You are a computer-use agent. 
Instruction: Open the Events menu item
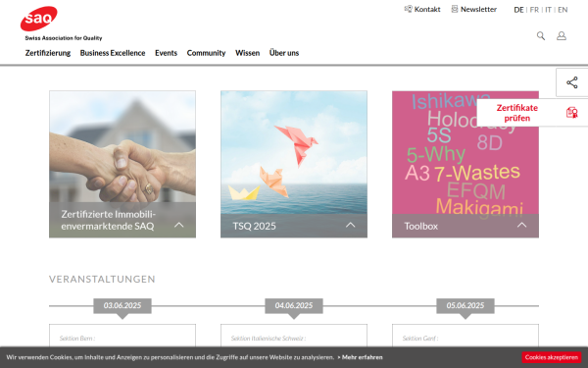pos(166,53)
